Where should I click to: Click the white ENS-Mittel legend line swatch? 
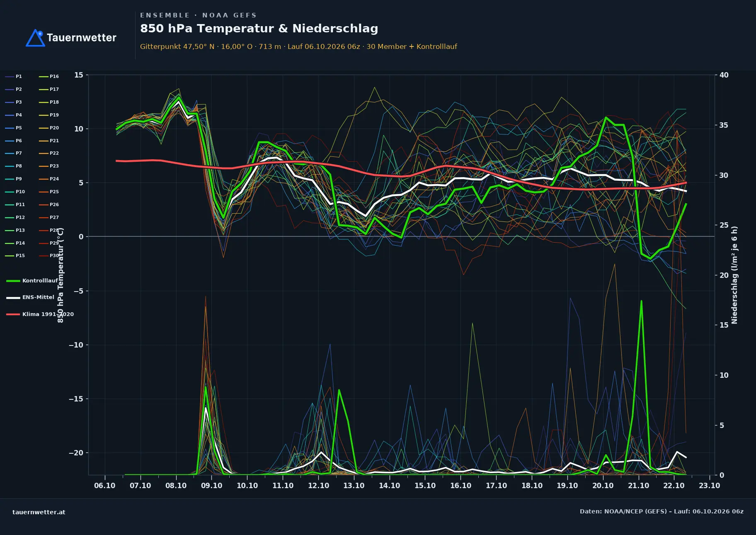(x=13, y=297)
